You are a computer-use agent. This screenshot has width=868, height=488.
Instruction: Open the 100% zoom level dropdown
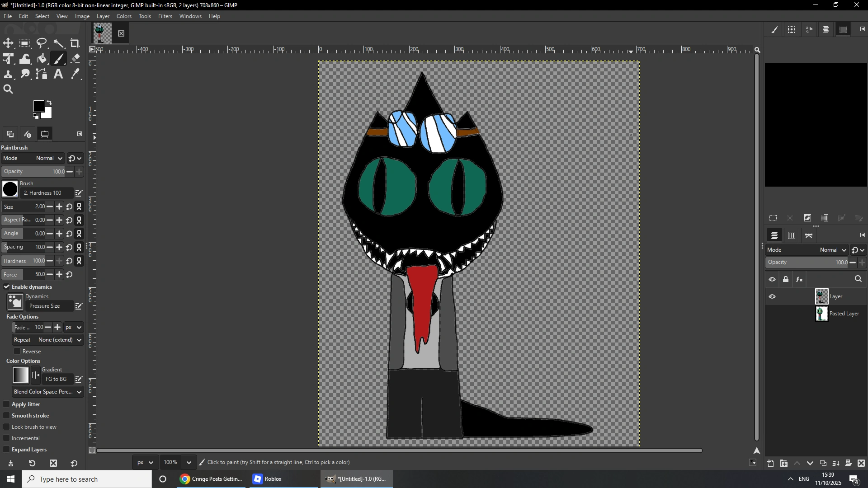pos(189,463)
